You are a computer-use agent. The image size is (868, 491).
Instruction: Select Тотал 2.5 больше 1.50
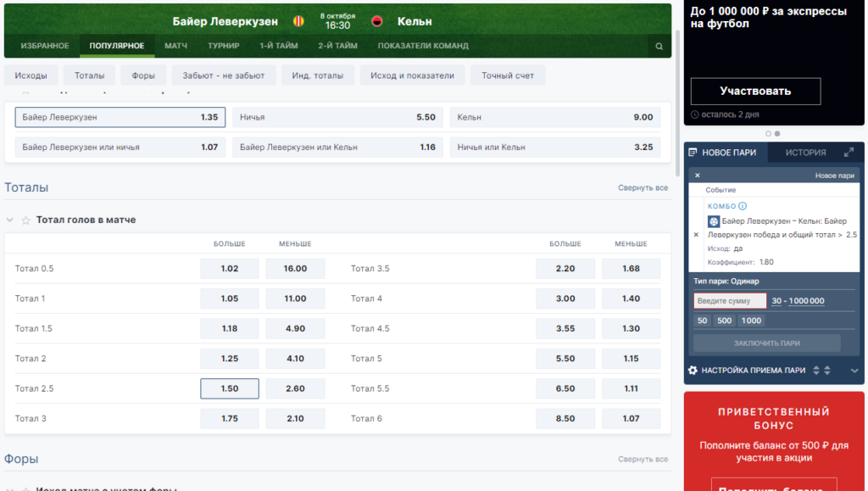230,388
